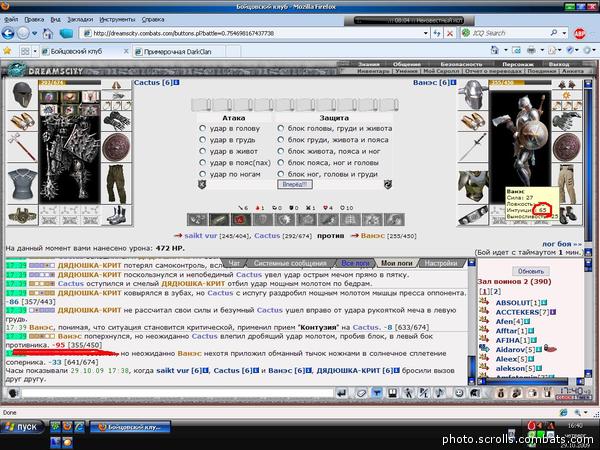The width and height of the screenshot is (600, 450).
Task: Click the shield icon under the attack options
Action: pyautogui.click(x=202, y=185)
